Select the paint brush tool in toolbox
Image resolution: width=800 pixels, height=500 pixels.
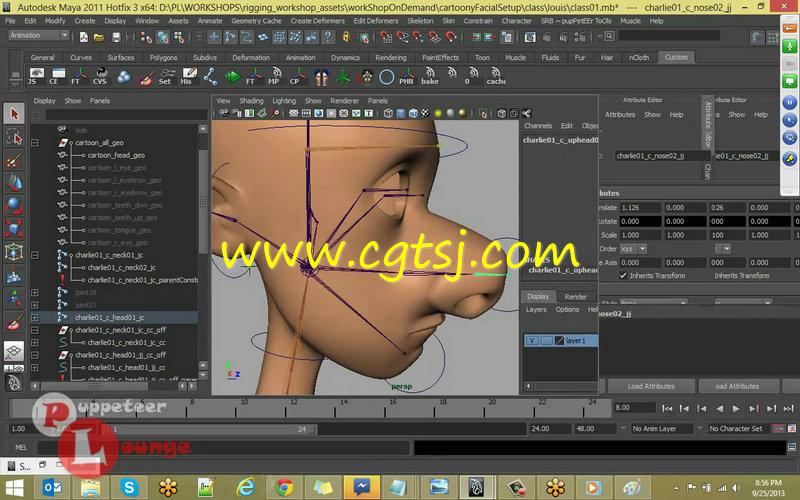tap(14, 161)
